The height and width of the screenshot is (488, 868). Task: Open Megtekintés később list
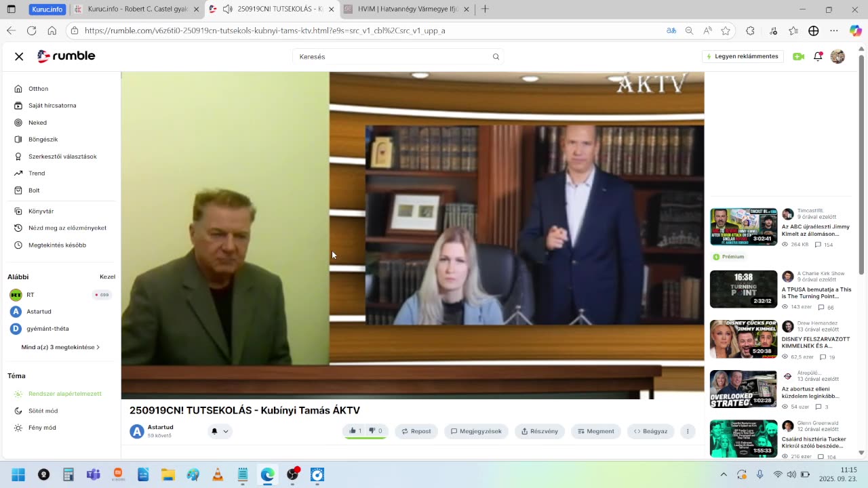[57, 245]
